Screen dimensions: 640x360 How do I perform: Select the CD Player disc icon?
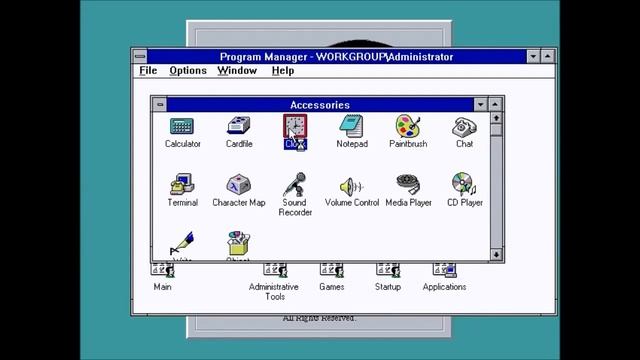coord(464,184)
